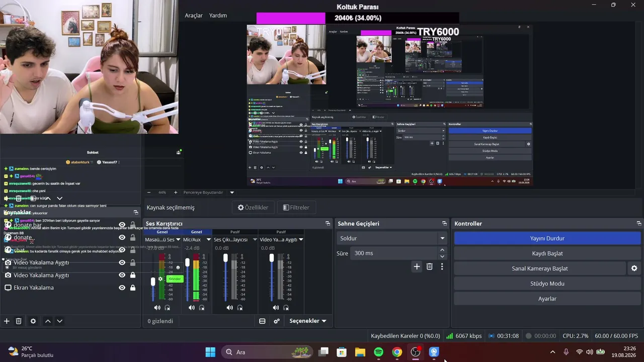Enable Stüdyo Modu

tap(547, 284)
